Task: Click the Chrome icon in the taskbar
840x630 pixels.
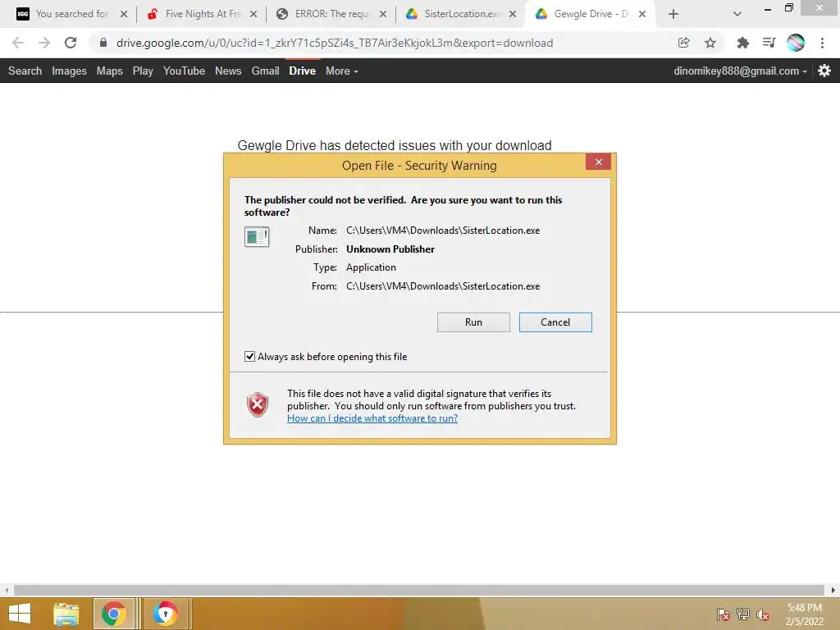Action: (x=113, y=614)
